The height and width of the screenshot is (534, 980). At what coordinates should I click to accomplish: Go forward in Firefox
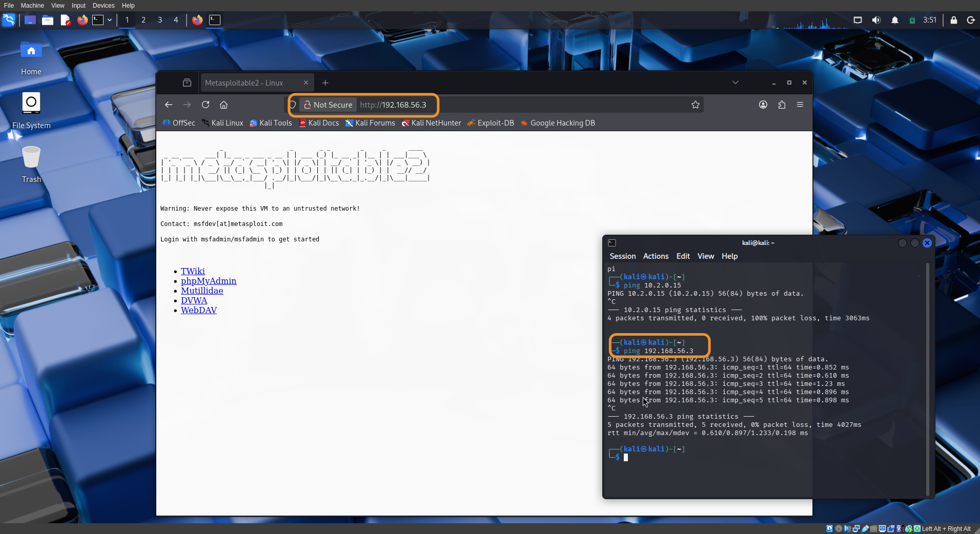click(187, 105)
